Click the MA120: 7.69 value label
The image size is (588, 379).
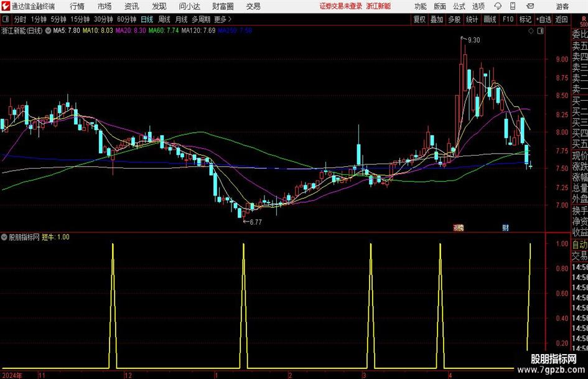tap(198, 30)
